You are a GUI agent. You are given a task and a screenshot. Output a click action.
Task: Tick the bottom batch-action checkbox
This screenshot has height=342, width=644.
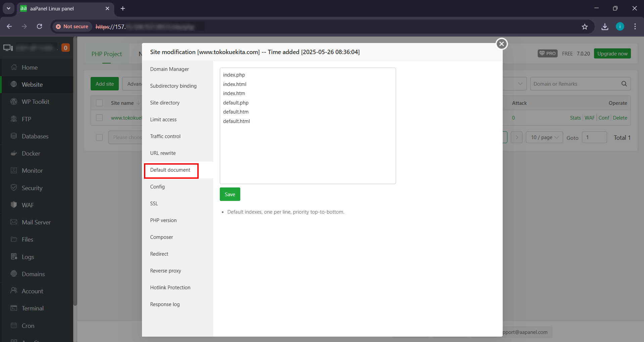click(99, 137)
